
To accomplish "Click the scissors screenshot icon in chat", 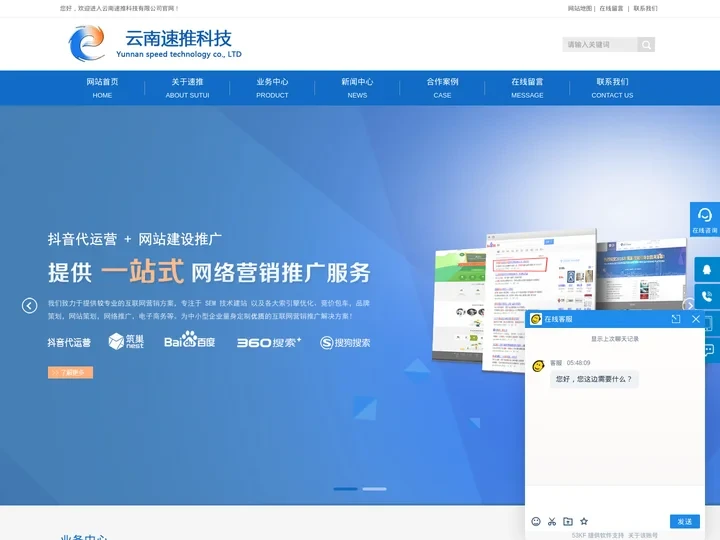I will tap(552, 521).
